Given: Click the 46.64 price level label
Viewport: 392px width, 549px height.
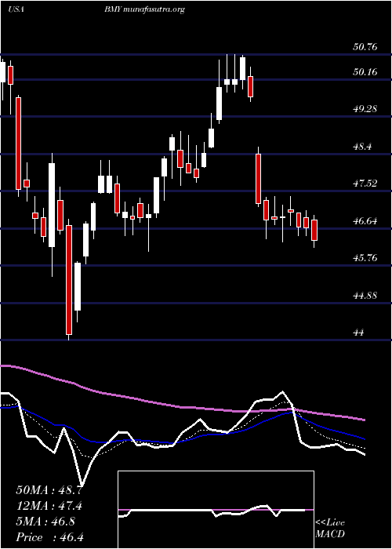Looking at the screenshot, I should (365, 221).
